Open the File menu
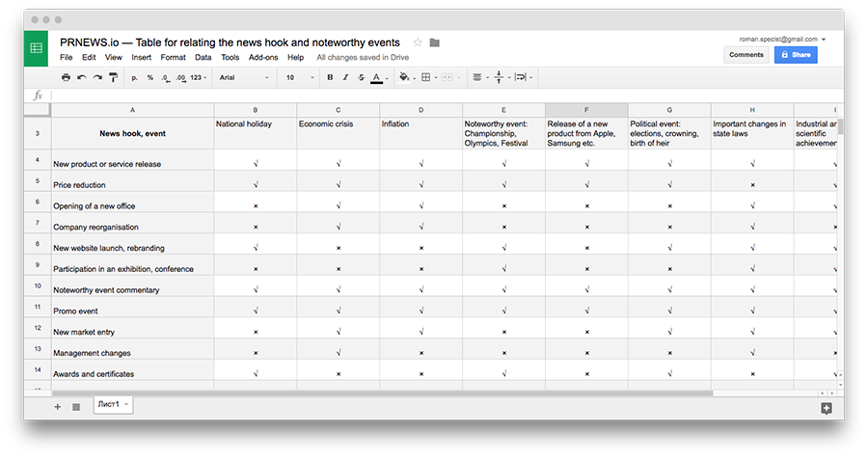 click(x=66, y=58)
